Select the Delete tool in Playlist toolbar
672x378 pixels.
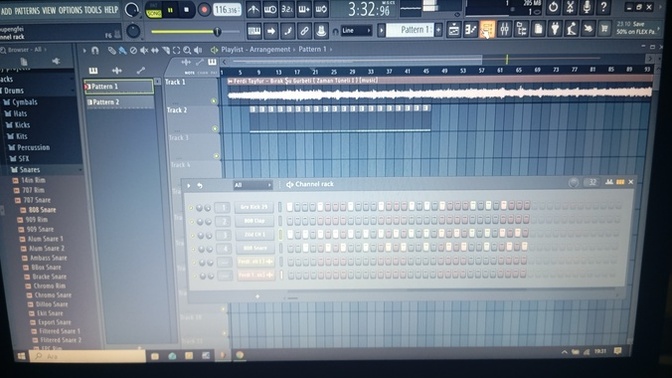click(133, 51)
